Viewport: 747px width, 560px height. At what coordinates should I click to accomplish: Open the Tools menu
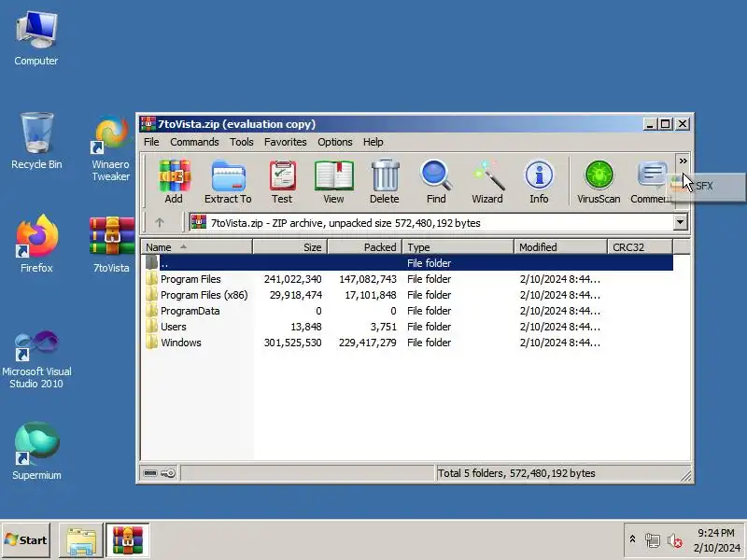[x=242, y=142]
